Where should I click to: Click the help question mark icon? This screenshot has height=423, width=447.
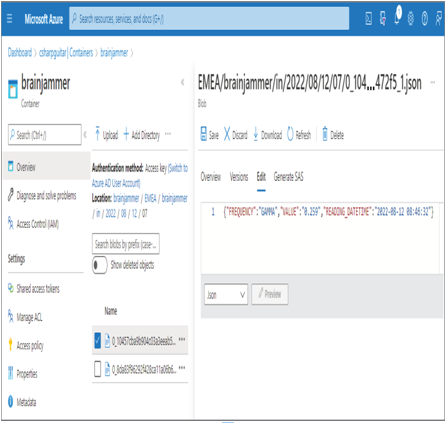pos(424,19)
